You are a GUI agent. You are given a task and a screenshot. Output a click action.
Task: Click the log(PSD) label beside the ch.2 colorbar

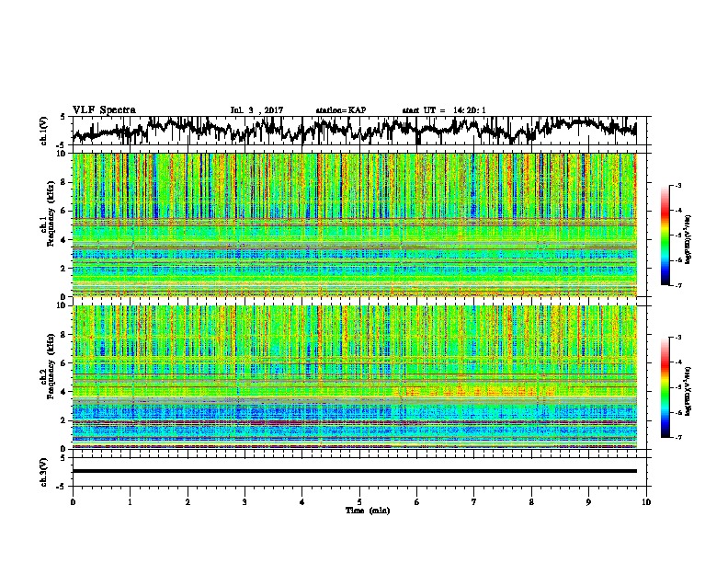coord(688,391)
